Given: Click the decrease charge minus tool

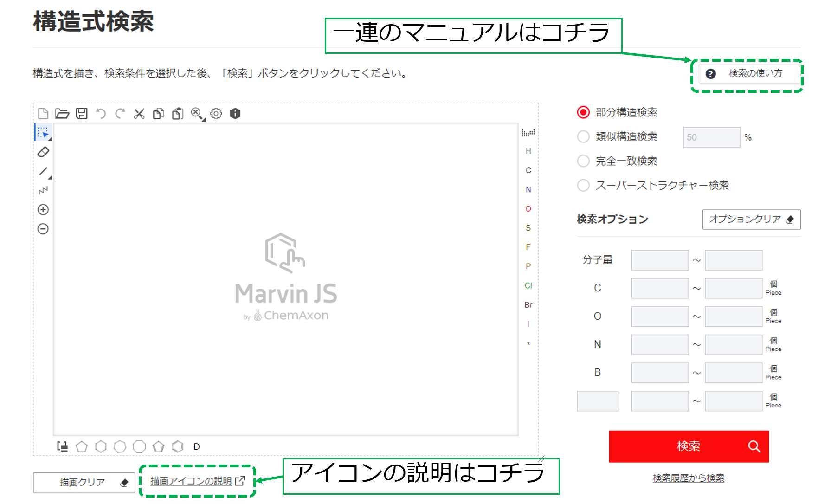Looking at the screenshot, I should coord(43,229).
